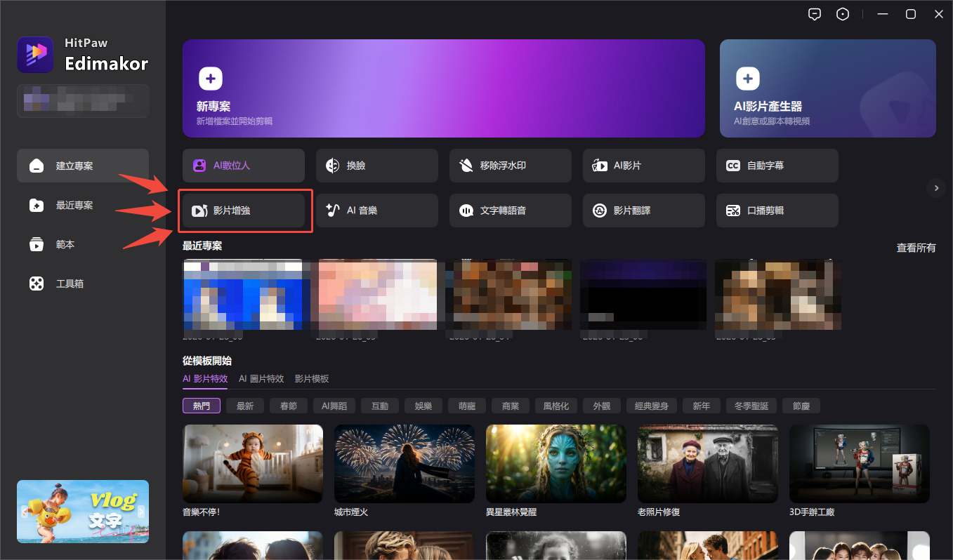Click the 查看所有 link
Viewport: 953px width, 560px height.
916,247
